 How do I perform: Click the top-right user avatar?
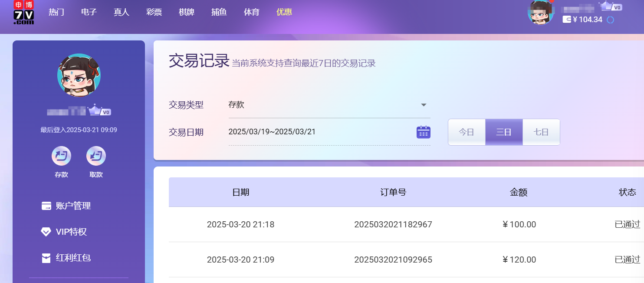540,12
